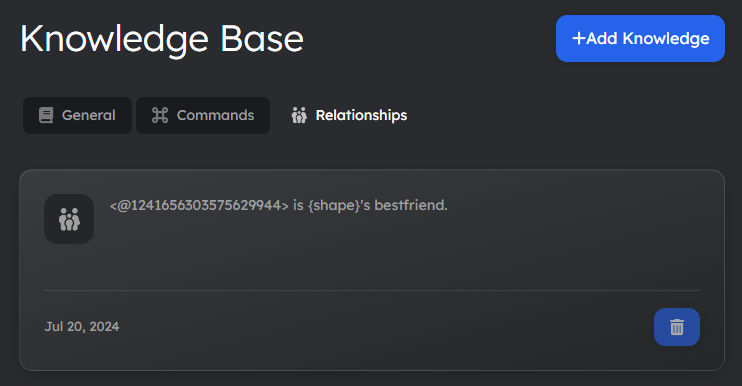This screenshot has width=742, height=386.
Task: Click the Knowledge Base heading
Action: [162, 39]
